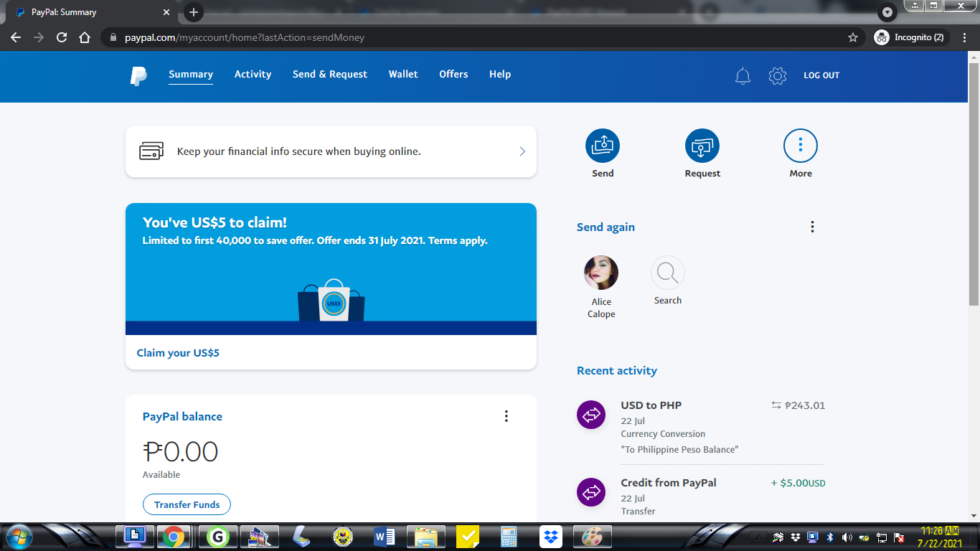Click the volume speaker icon in the system tray

pyautogui.click(x=847, y=537)
